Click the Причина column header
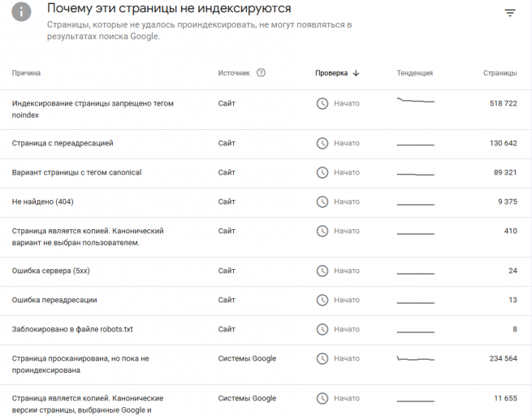This screenshot has width=532, height=416. 26,73
